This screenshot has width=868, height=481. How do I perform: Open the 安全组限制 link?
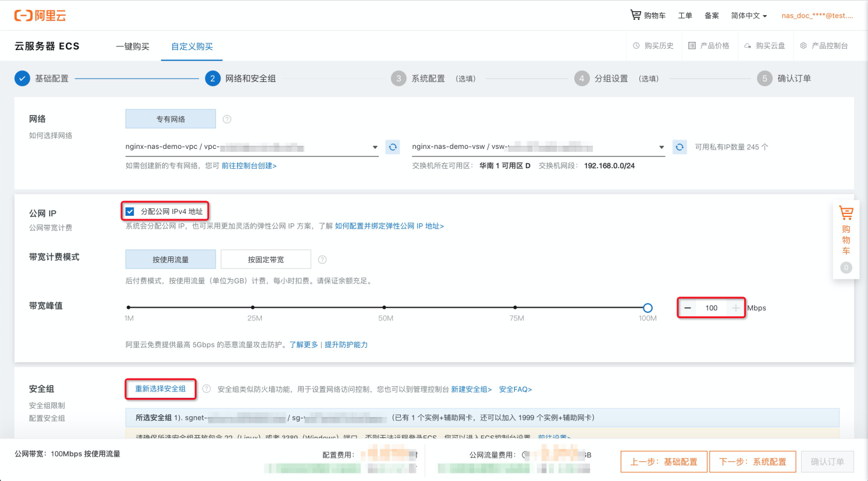47,406
